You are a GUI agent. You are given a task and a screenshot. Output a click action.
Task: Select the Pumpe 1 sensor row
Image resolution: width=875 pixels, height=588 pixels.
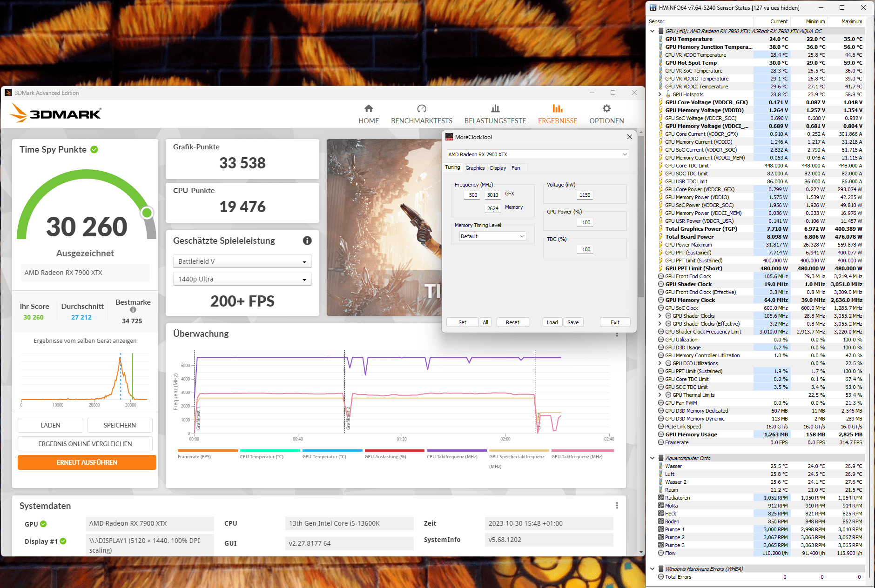point(761,529)
